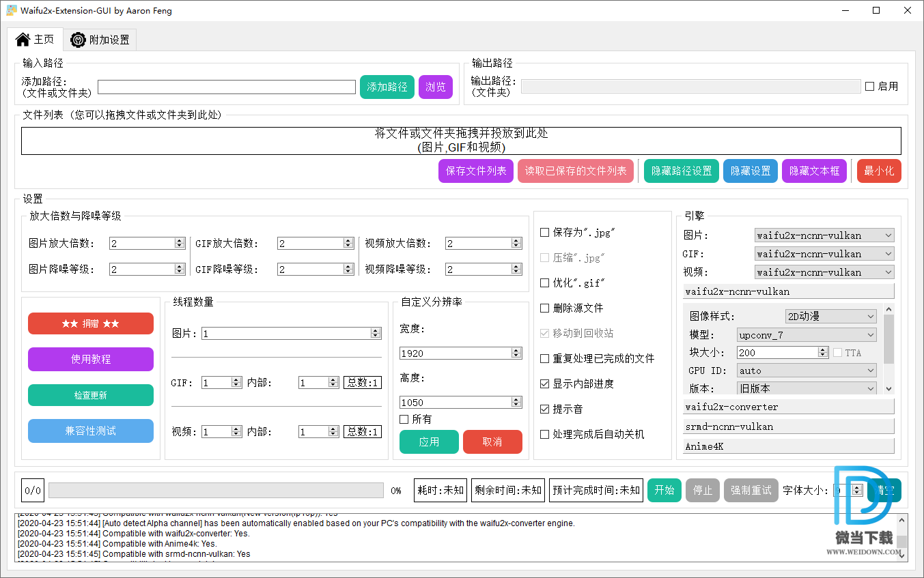Viewport: 924px width, 578px height.
Task: Open the GPU ID auto dropdown
Action: (807, 371)
